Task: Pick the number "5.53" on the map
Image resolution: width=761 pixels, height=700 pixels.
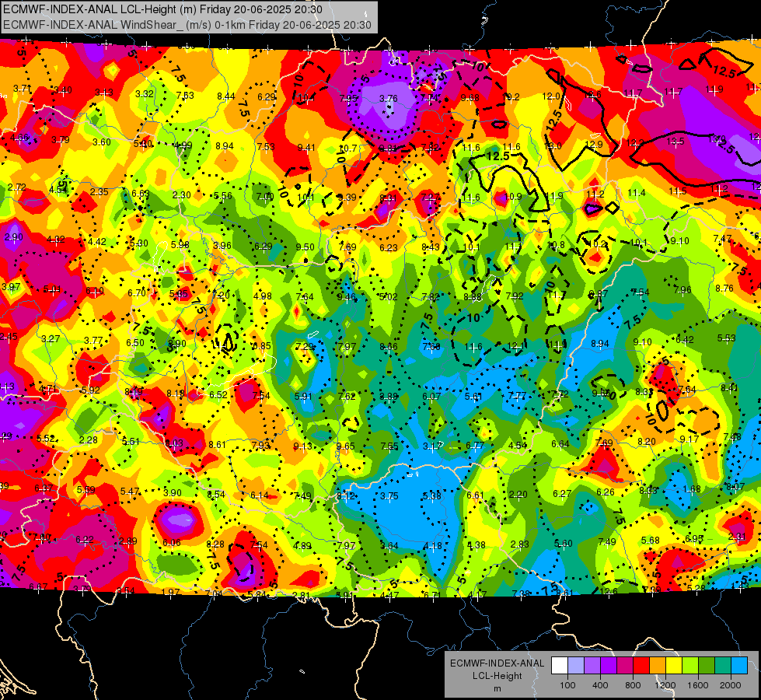Action: [x=727, y=338]
